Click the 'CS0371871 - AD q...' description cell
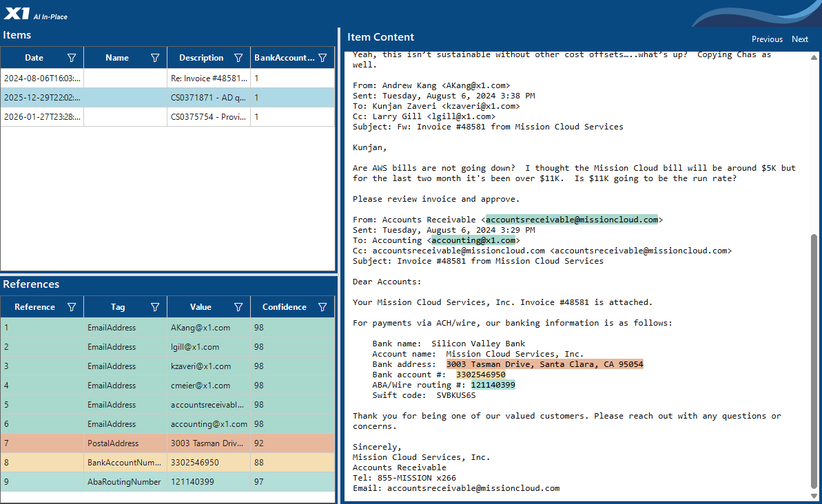This screenshot has width=822, height=504. tap(209, 98)
